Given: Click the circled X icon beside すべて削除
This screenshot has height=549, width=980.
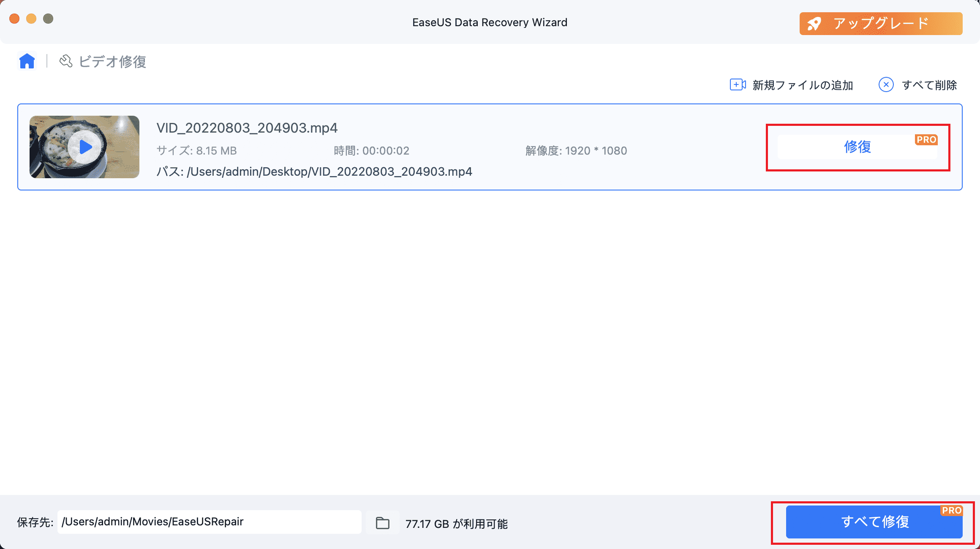Looking at the screenshot, I should click(x=886, y=85).
